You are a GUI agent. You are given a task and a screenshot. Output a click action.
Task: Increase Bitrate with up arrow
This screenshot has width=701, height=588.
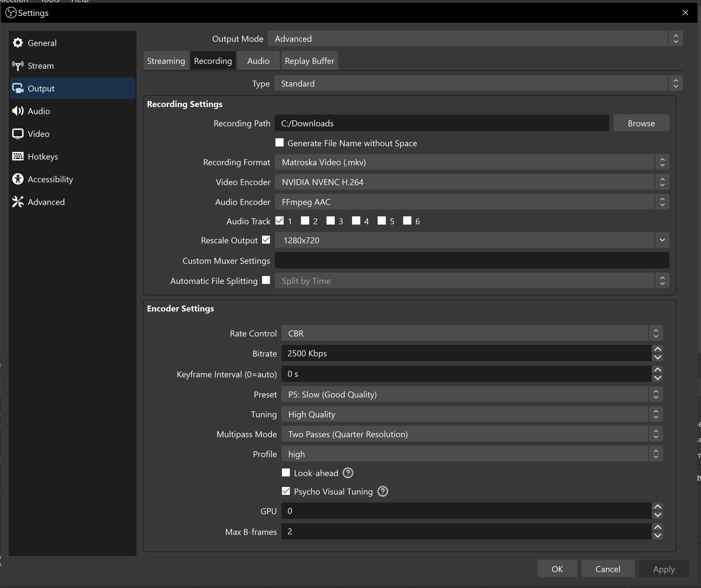pos(658,349)
